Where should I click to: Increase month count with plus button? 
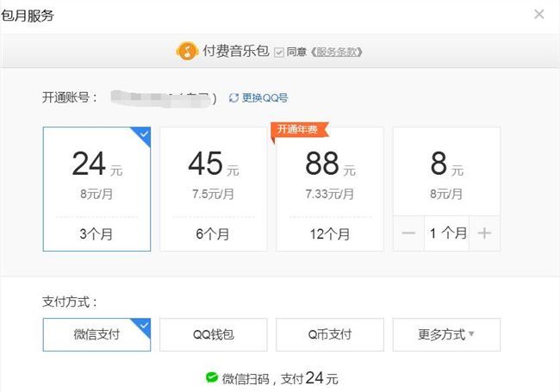click(485, 233)
